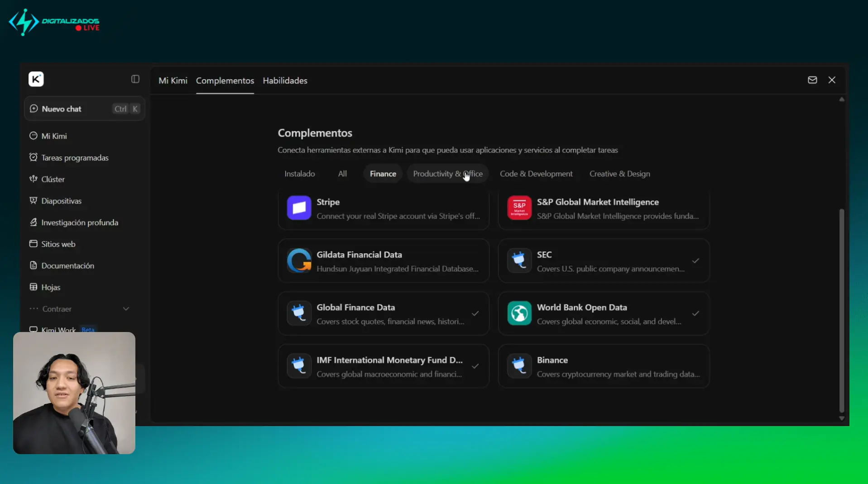868x484 pixels.
Task: Toggle the Global Finance Data checkmark
Action: tap(475, 313)
